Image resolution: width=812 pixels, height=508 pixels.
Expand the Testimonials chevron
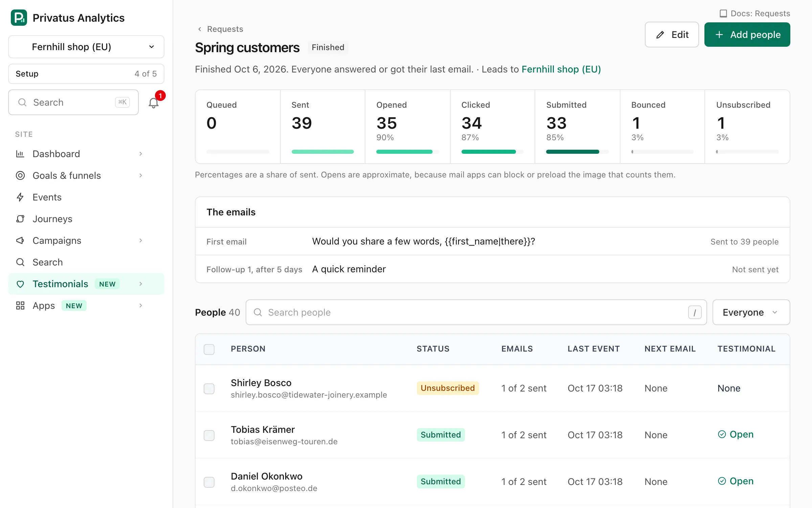pyautogui.click(x=141, y=284)
